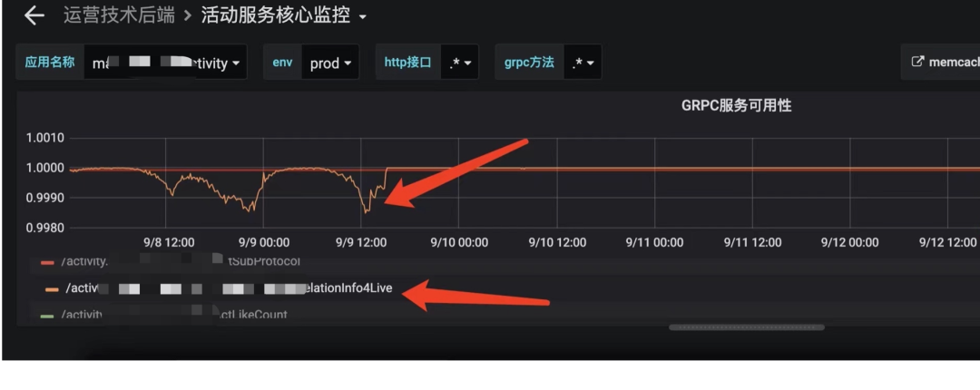Click the env variable label

click(x=282, y=62)
